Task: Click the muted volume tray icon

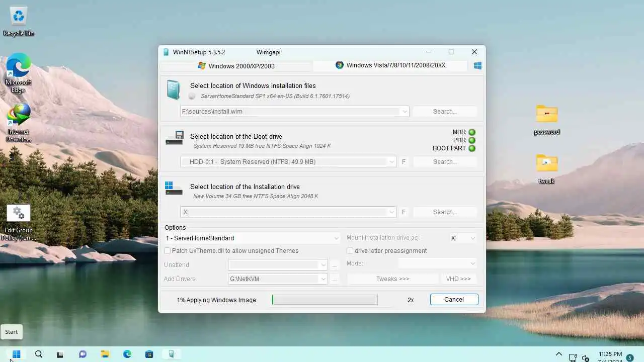Action: [x=586, y=357]
